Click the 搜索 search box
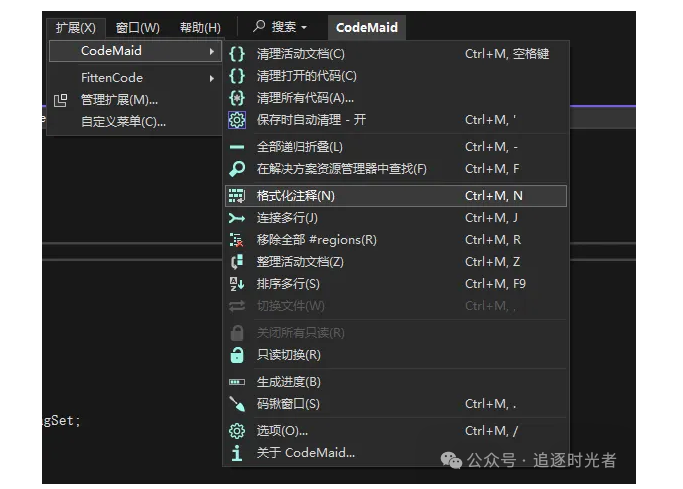683x489 pixels. pos(280,27)
